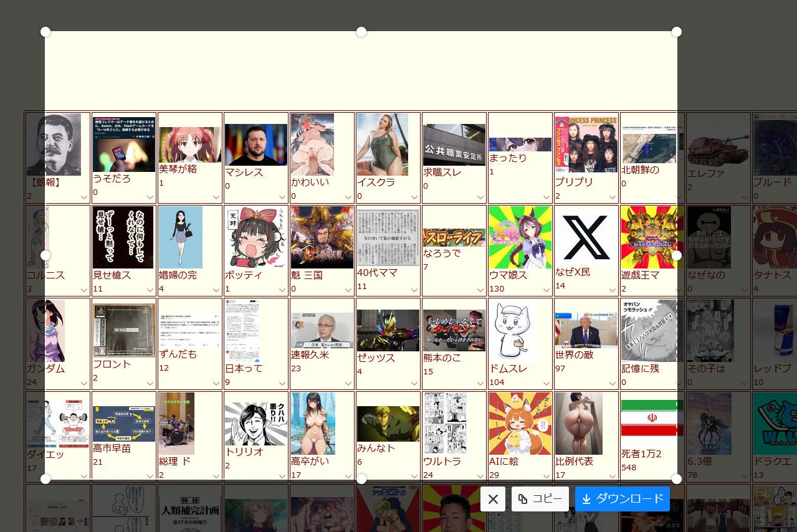Click the コピー copy button
This screenshot has width=797, height=532.
[540, 499]
